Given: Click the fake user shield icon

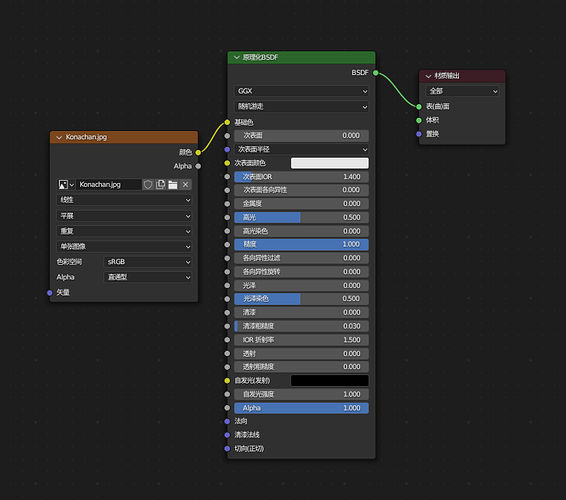Looking at the screenshot, I should (x=148, y=184).
